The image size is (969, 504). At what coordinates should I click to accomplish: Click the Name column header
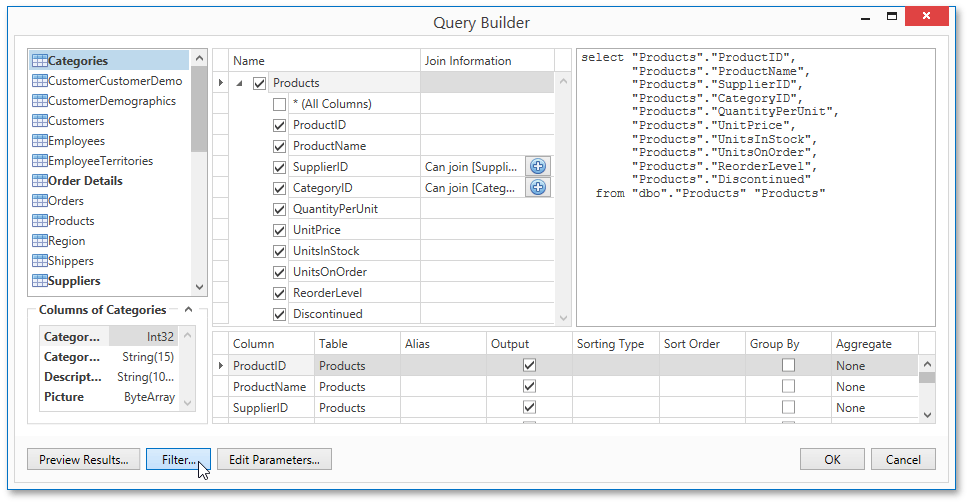(x=324, y=61)
